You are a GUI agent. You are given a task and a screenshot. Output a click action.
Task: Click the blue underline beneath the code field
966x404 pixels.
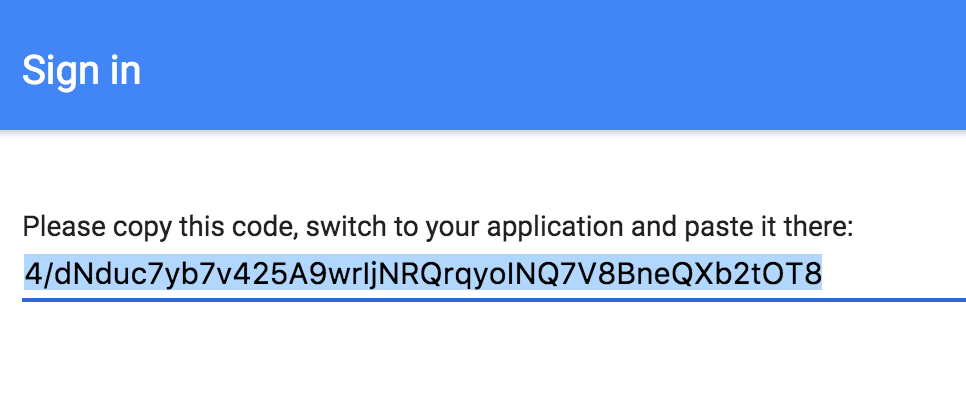[x=494, y=300]
